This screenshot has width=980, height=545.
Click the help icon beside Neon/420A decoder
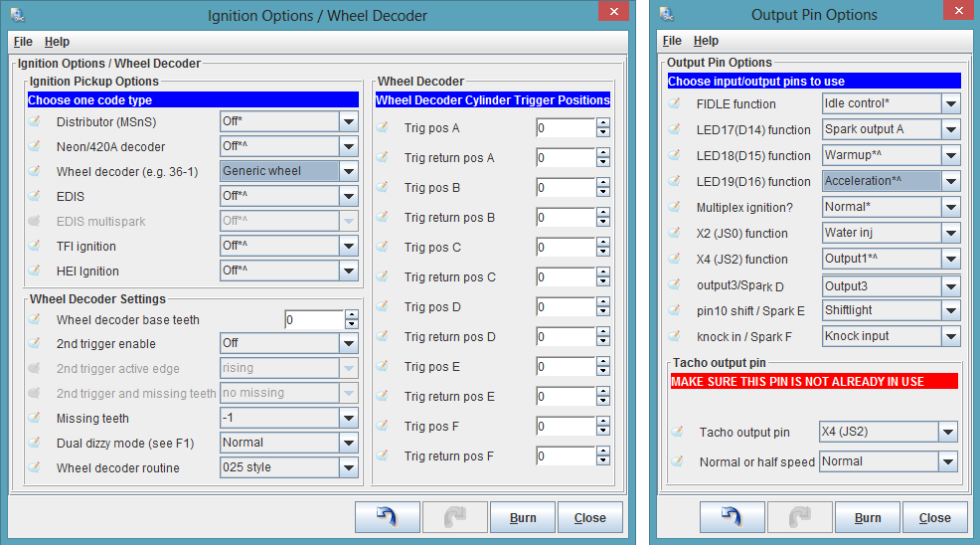pyautogui.click(x=35, y=146)
